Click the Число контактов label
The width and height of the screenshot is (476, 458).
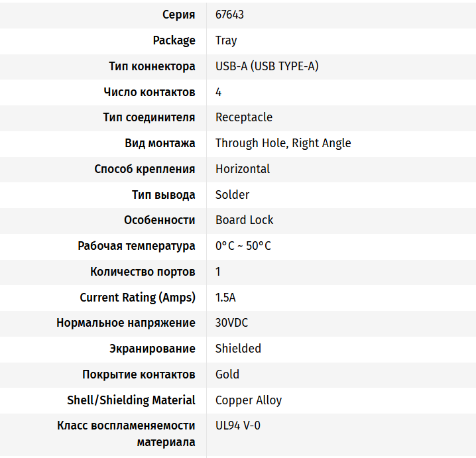tap(149, 92)
